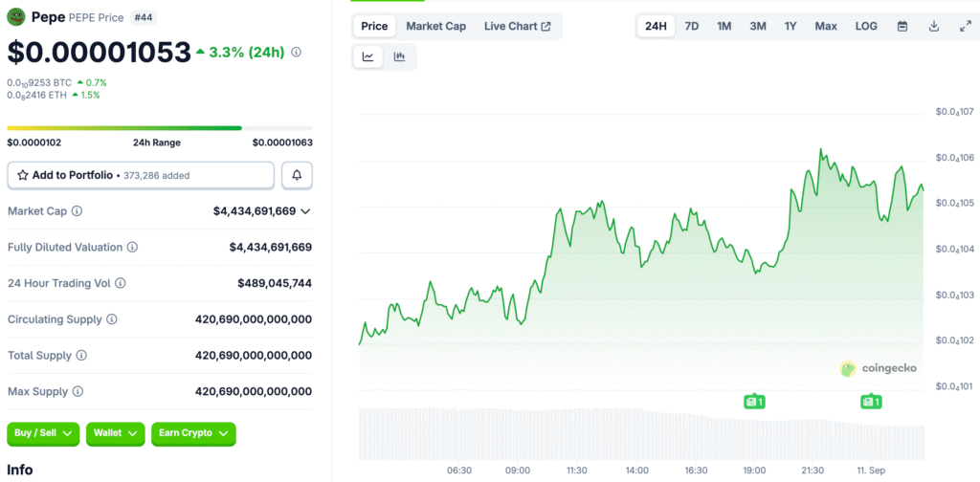
Task: Open Total Supply info icon
Action: (x=81, y=355)
